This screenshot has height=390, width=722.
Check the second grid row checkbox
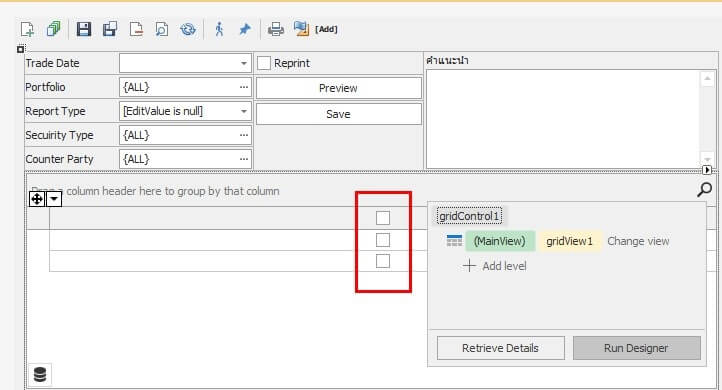click(x=383, y=261)
